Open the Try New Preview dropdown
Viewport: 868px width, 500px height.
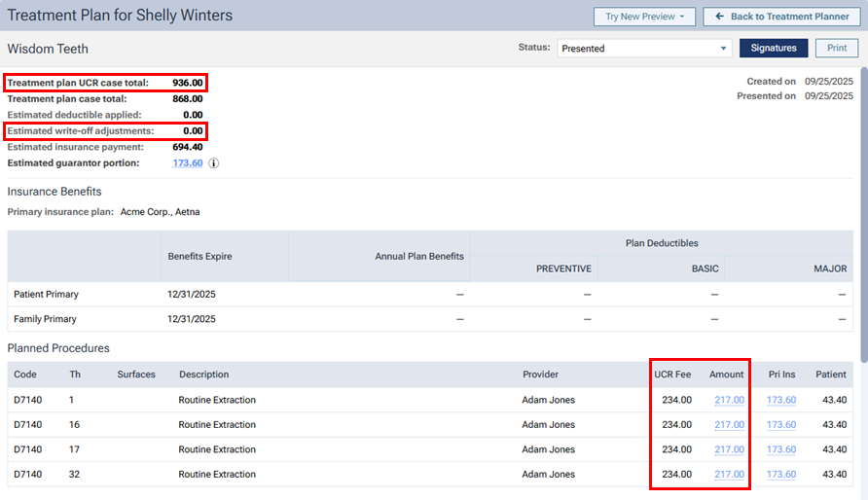(644, 17)
